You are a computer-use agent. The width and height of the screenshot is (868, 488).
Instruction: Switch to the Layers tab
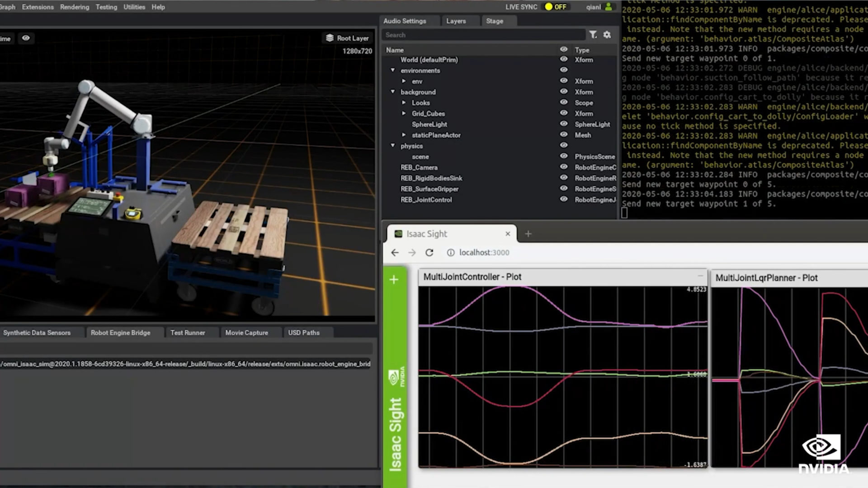point(455,21)
